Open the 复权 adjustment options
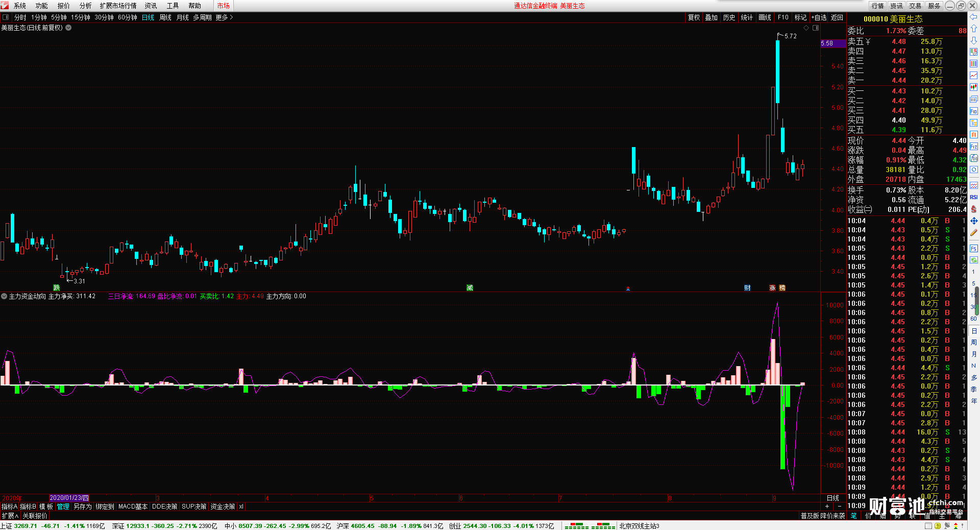This screenshot has width=980, height=530. [694, 17]
